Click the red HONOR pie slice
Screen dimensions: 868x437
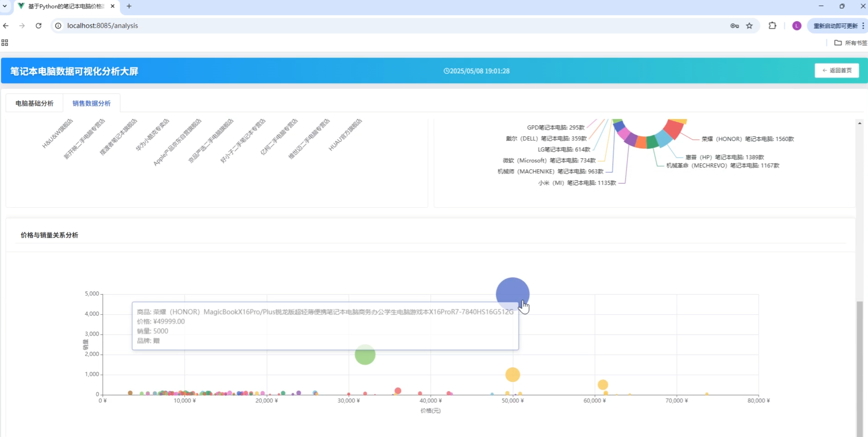pos(674,129)
